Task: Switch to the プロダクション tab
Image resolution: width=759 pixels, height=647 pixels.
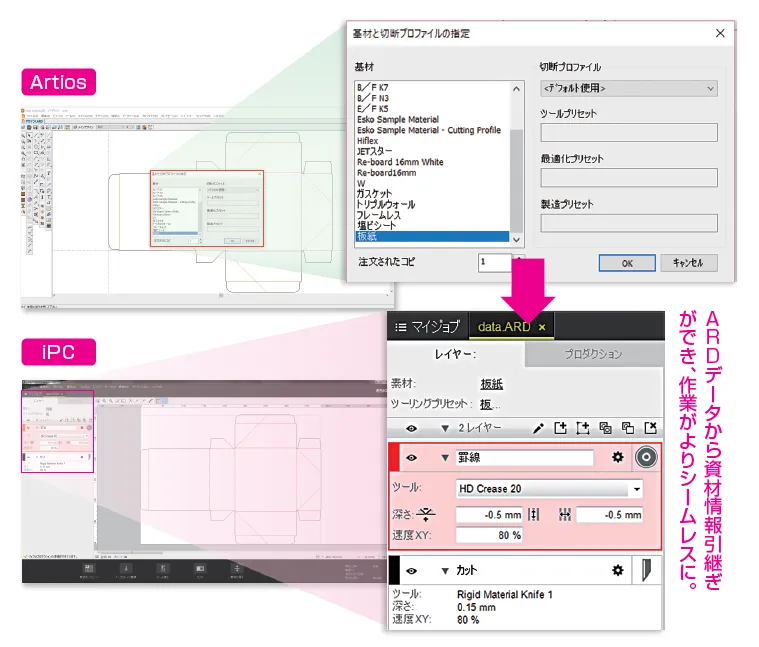Action: 593,354
